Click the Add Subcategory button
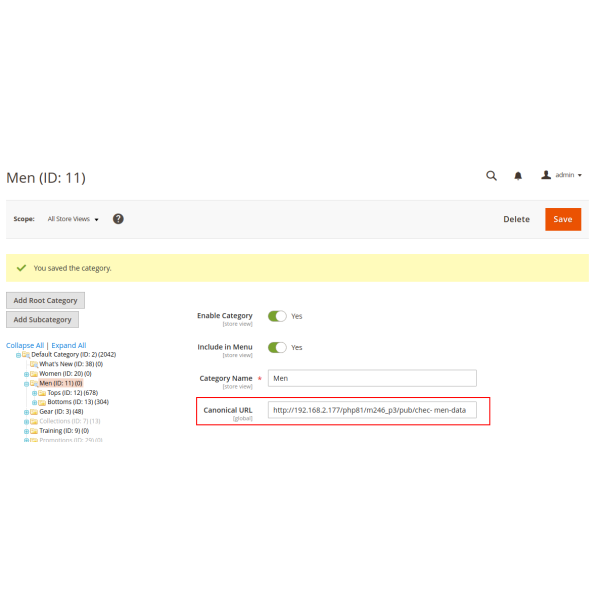 pos(43,320)
